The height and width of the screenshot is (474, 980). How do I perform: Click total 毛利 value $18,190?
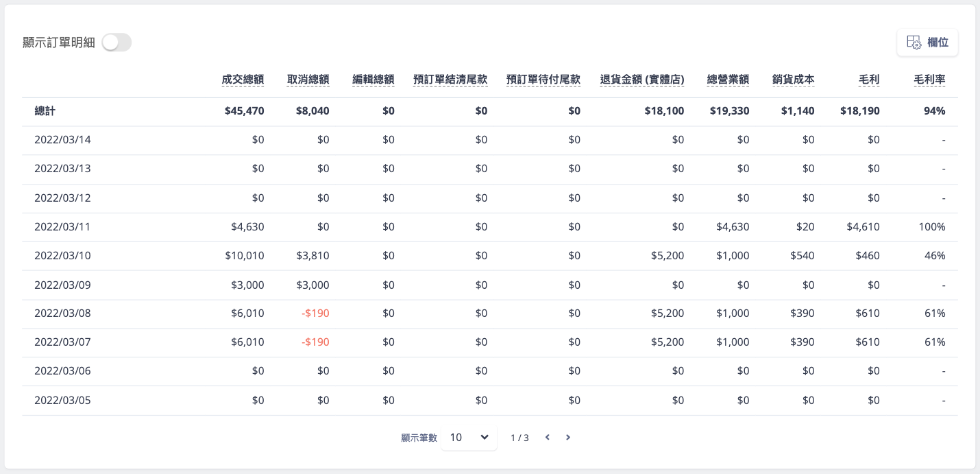pos(860,110)
